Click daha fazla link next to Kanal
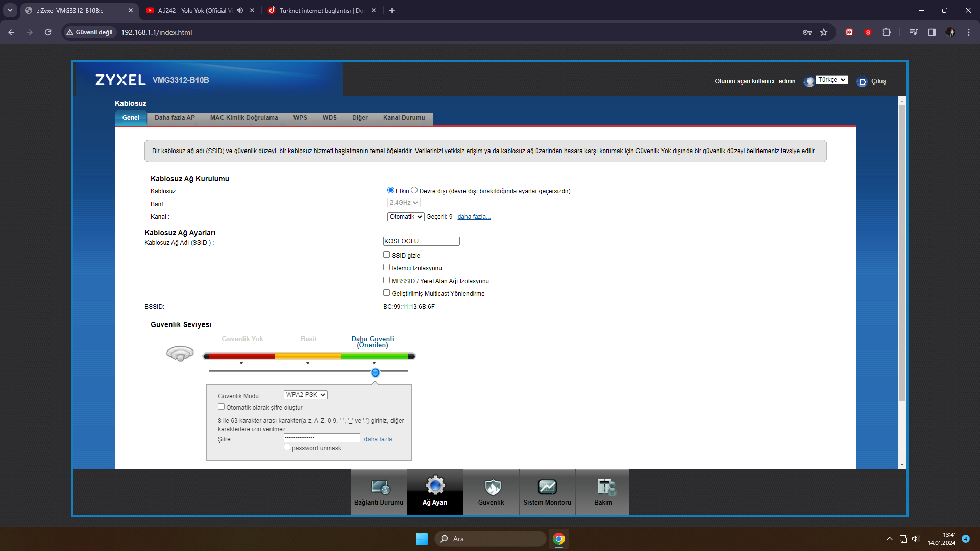 tap(474, 217)
